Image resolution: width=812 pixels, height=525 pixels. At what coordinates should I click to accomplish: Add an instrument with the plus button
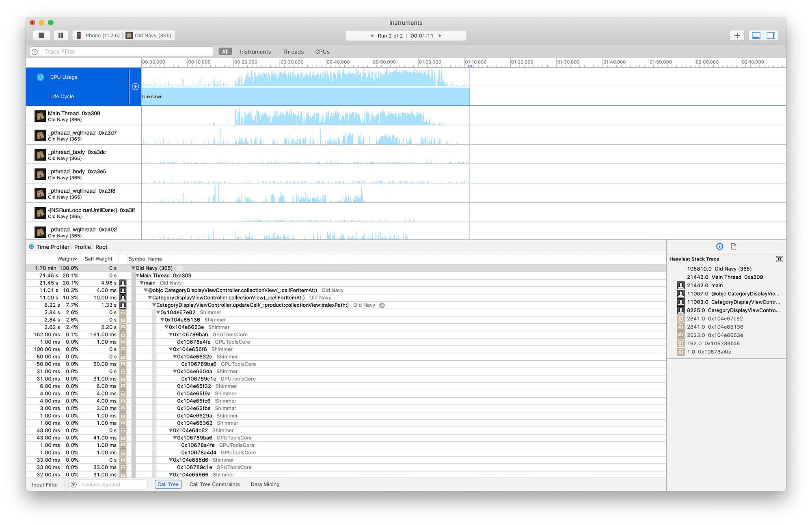(737, 35)
